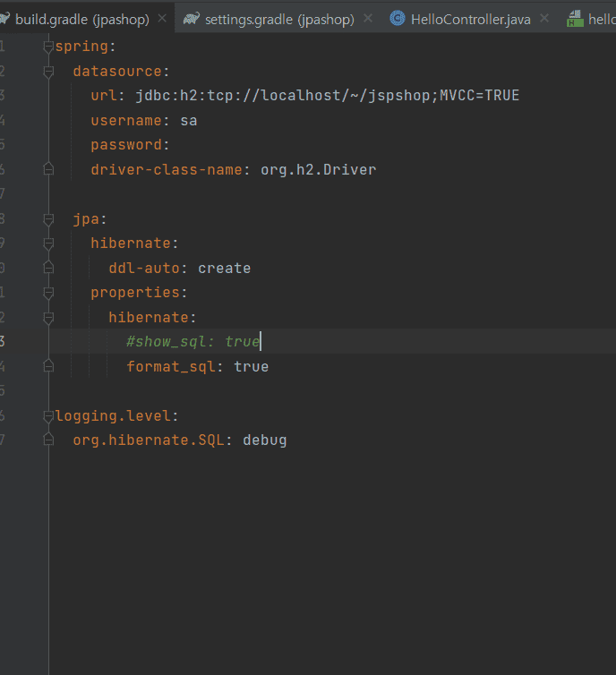Screen dimensions: 616x675
Task: Click the org.hibernate.SQL debug value
Action: [264, 440]
